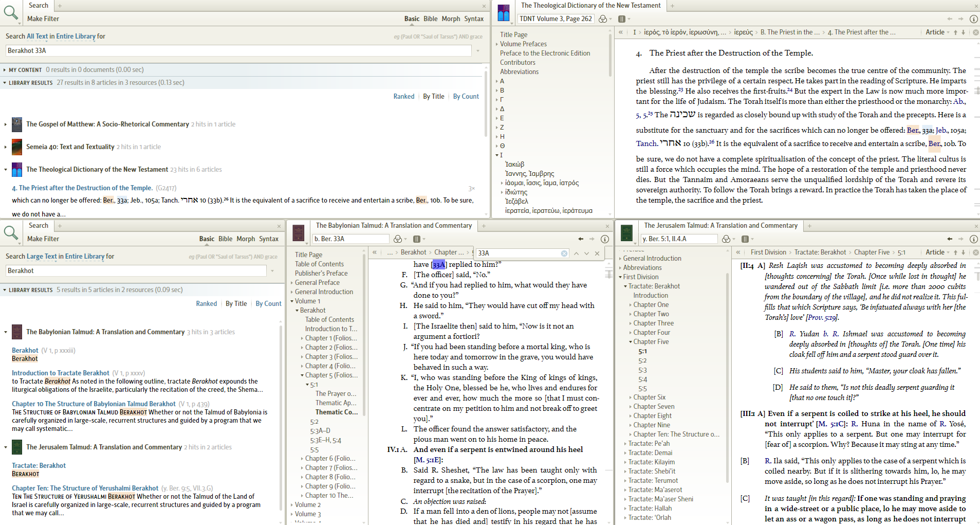
Task: Go back in Babylonian Talmud panel history
Action: tap(581, 239)
